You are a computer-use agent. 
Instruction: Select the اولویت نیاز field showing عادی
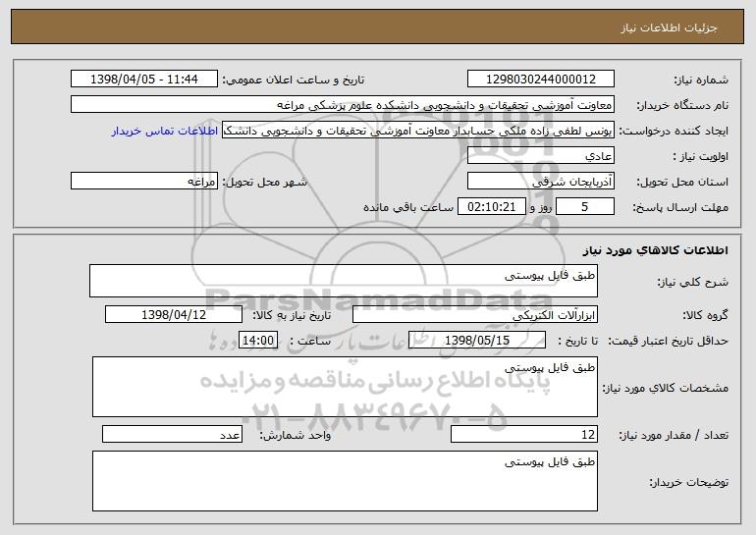(541, 156)
